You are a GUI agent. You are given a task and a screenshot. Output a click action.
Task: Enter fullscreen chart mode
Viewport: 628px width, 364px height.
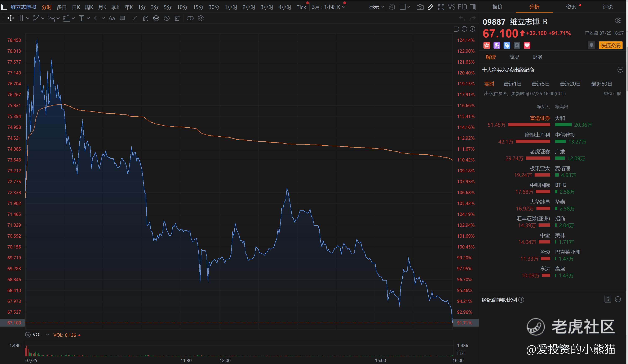[441, 7]
